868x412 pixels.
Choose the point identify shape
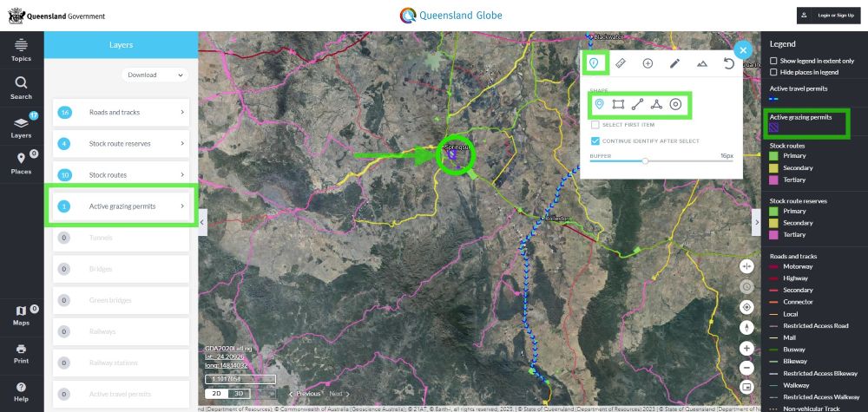click(599, 104)
